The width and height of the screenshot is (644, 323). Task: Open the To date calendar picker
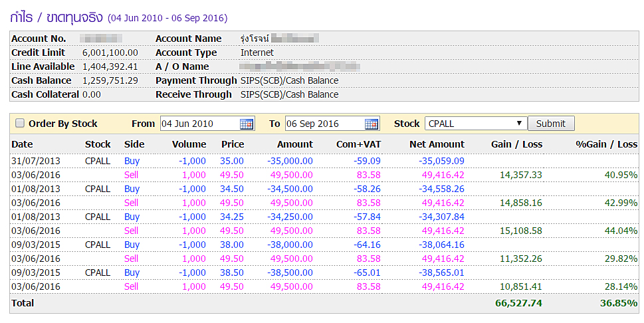click(x=372, y=124)
